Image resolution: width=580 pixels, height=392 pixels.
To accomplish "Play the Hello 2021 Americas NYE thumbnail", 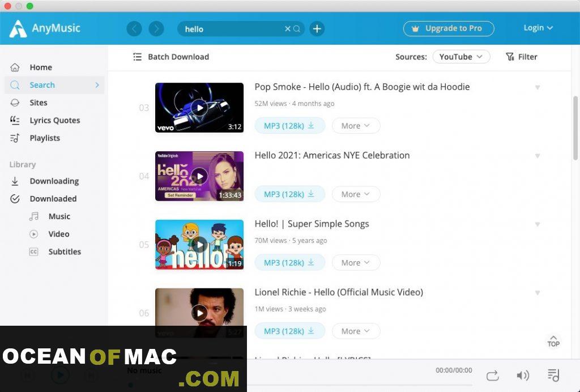I will click(199, 176).
